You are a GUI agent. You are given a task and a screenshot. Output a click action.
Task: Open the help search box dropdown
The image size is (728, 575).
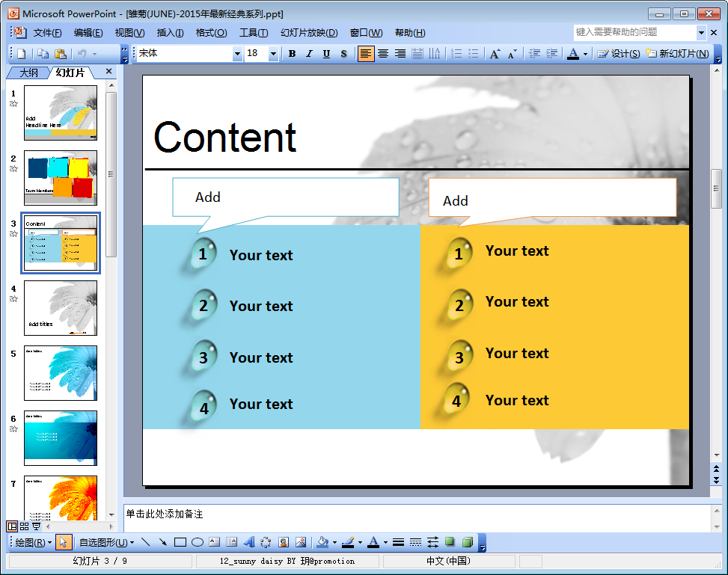[x=702, y=32]
